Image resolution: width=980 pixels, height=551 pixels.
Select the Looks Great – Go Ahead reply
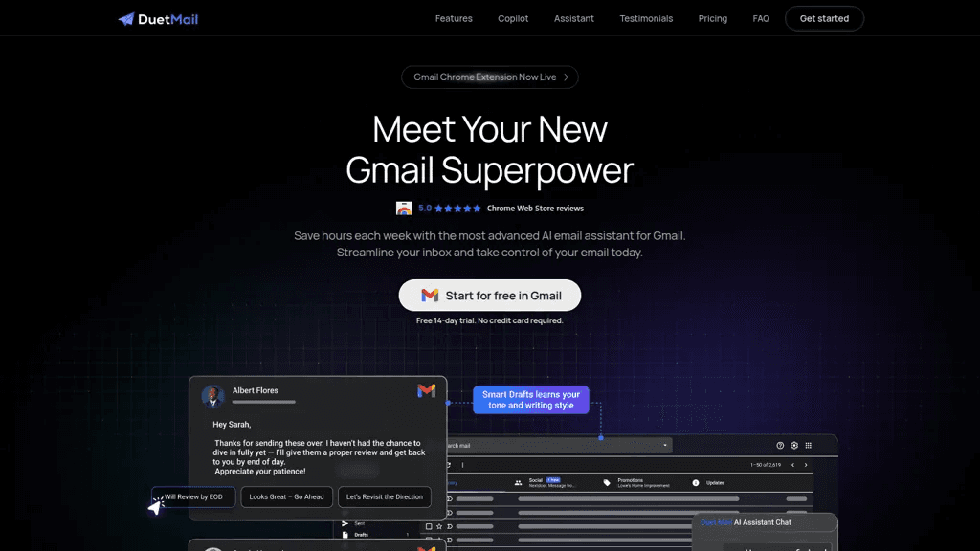point(287,497)
